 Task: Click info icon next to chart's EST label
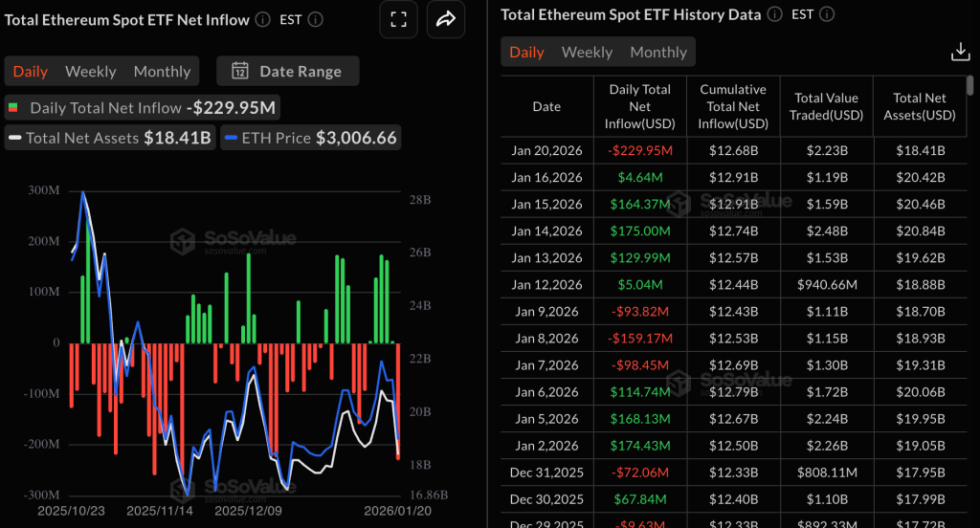click(316, 19)
